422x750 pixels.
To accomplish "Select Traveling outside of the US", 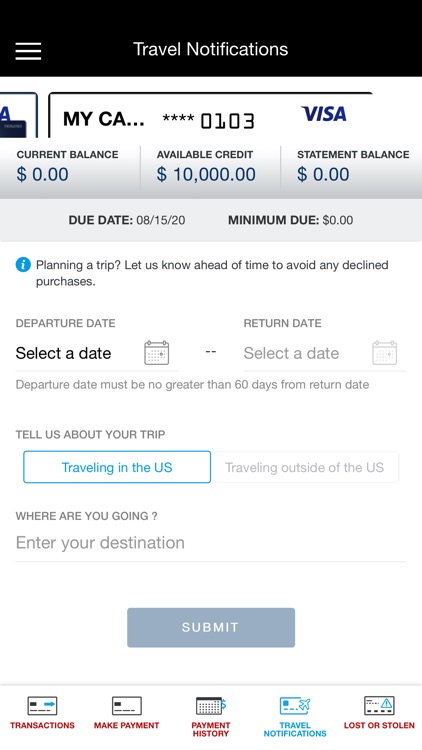I will (x=304, y=467).
